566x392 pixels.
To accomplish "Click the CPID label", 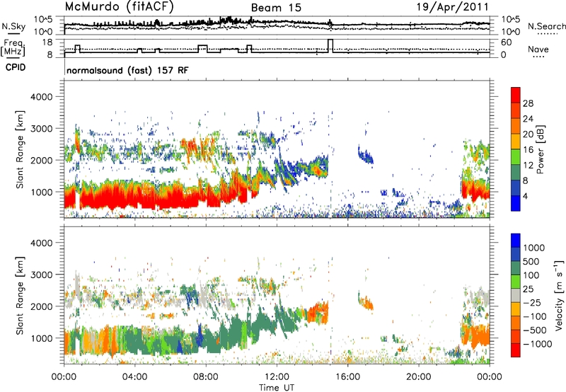I will (16, 67).
